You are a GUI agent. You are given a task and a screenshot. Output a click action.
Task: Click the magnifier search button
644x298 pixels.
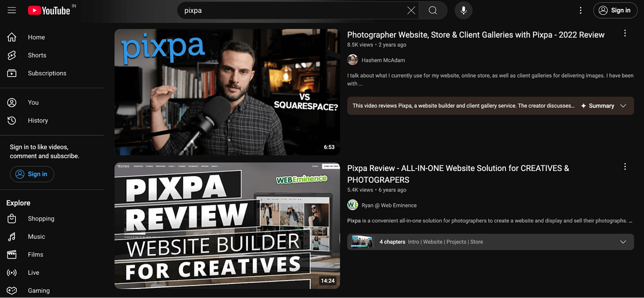click(433, 10)
